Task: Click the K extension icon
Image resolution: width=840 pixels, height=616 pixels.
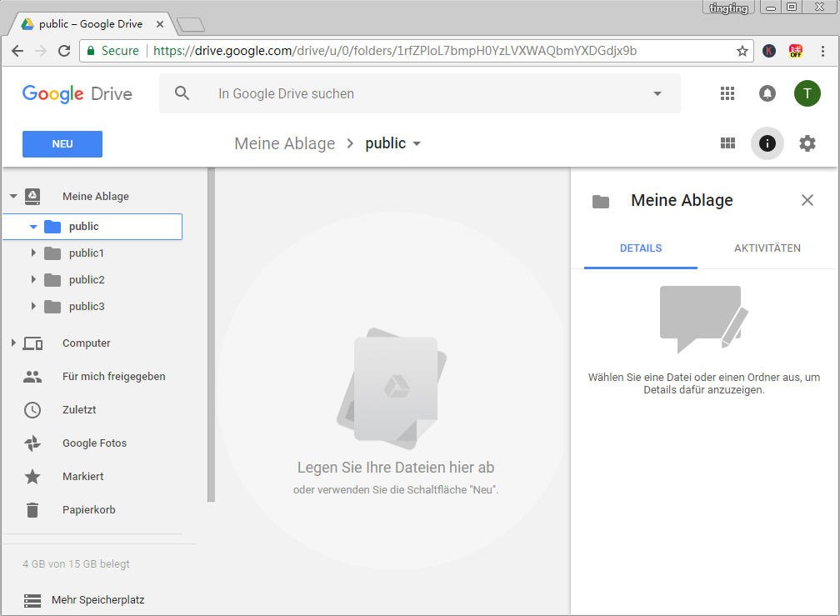Action: (769, 51)
